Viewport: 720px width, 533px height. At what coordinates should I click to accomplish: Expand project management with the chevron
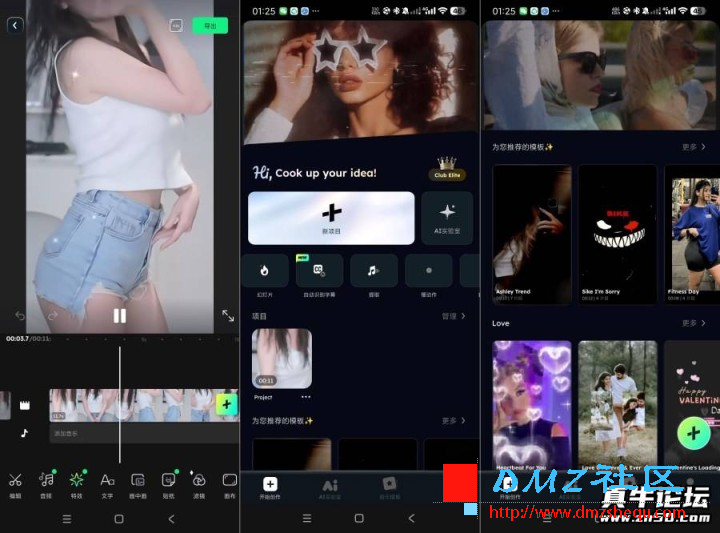pos(454,316)
